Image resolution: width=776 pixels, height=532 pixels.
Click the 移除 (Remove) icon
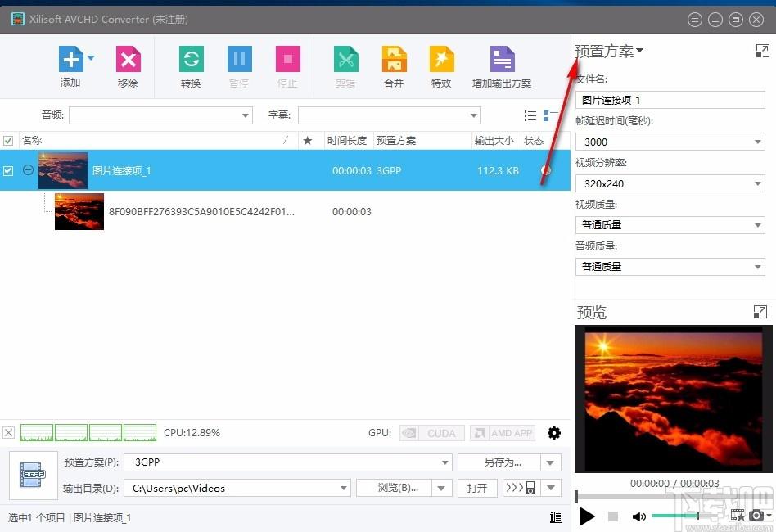coord(129,60)
